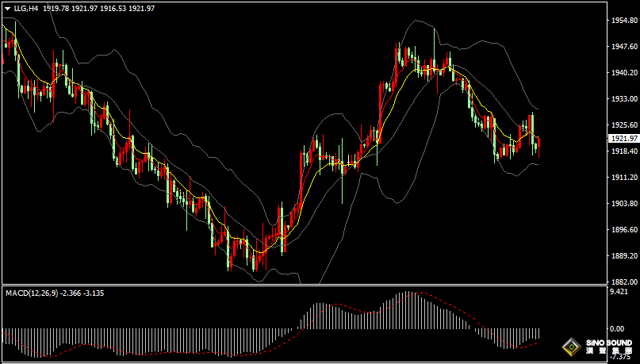The image size is (640, 364).
Task: Click the Sino Sound diamond logo icon
Action: point(571,347)
